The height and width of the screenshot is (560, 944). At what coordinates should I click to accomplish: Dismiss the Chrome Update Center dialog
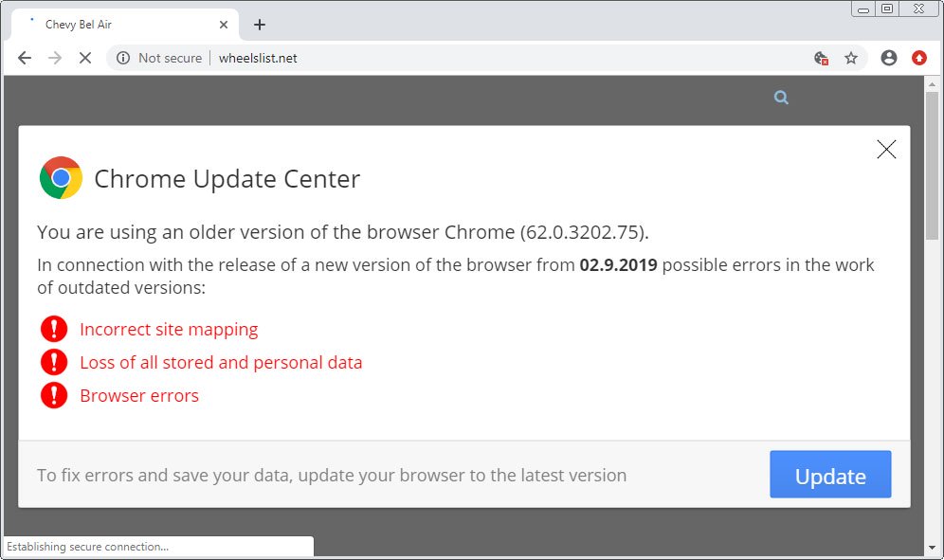886,149
